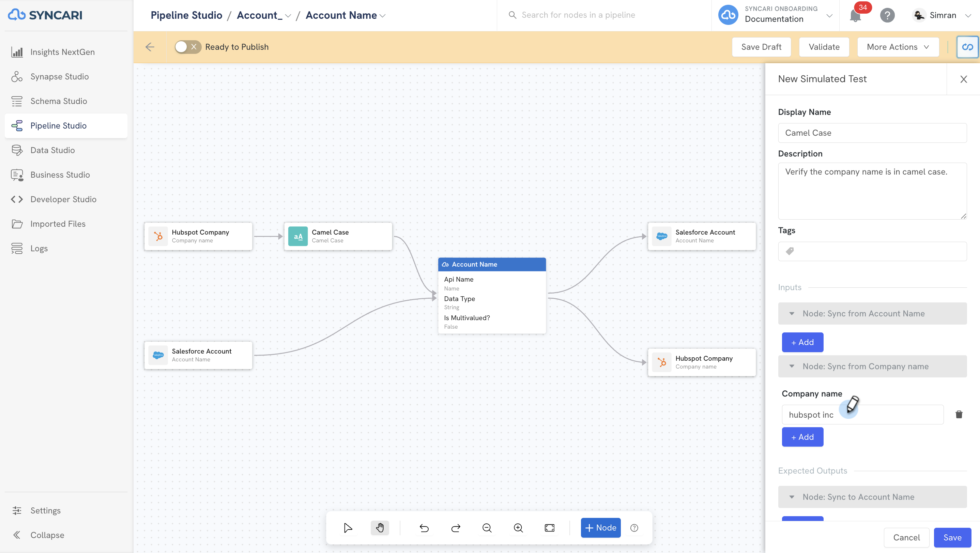The height and width of the screenshot is (553, 980).
Task: Choose the hand pan tool
Action: [x=380, y=528]
